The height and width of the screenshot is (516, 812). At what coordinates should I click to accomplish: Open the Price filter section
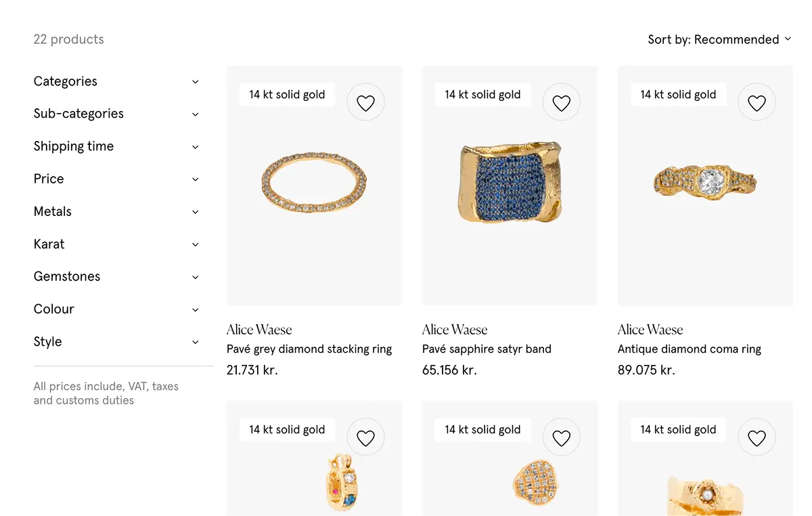click(x=116, y=179)
